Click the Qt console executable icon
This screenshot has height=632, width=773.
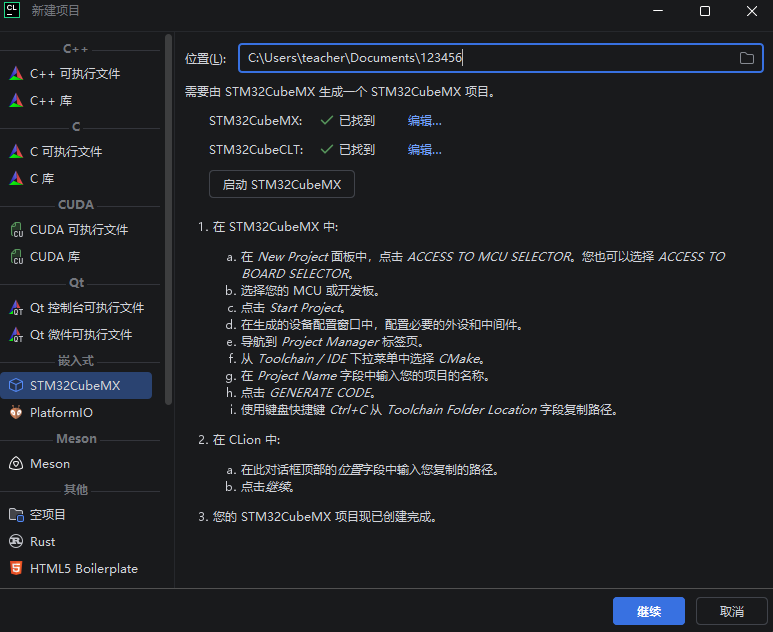(16, 308)
